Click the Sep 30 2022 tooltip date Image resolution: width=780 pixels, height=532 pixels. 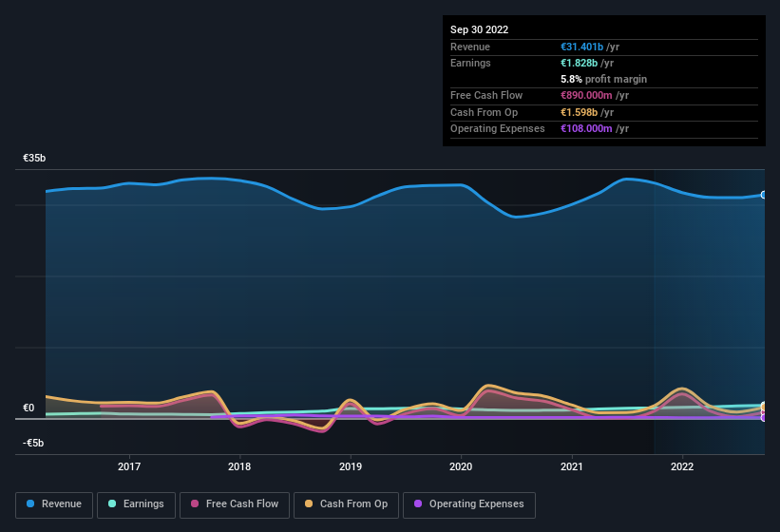(x=479, y=29)
